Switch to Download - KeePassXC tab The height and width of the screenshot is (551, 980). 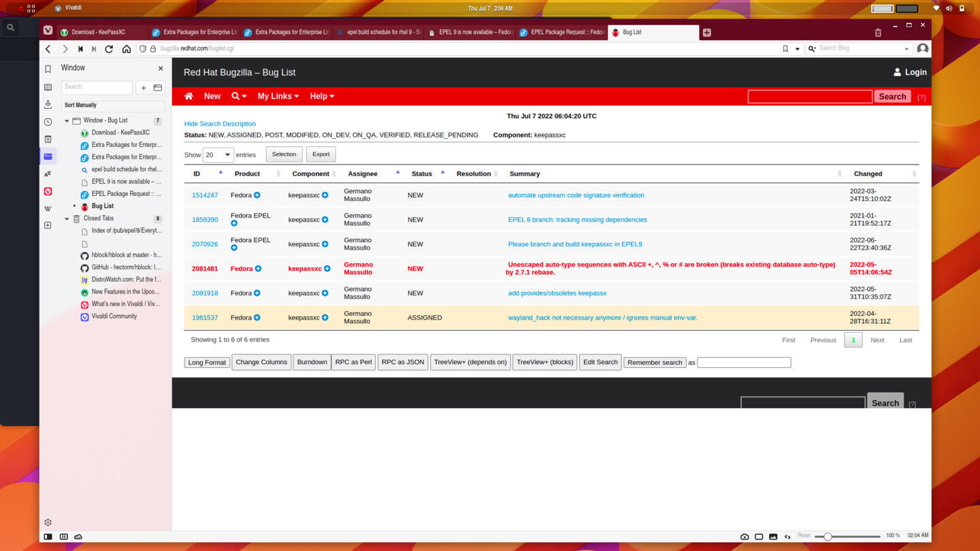point(102,32)
